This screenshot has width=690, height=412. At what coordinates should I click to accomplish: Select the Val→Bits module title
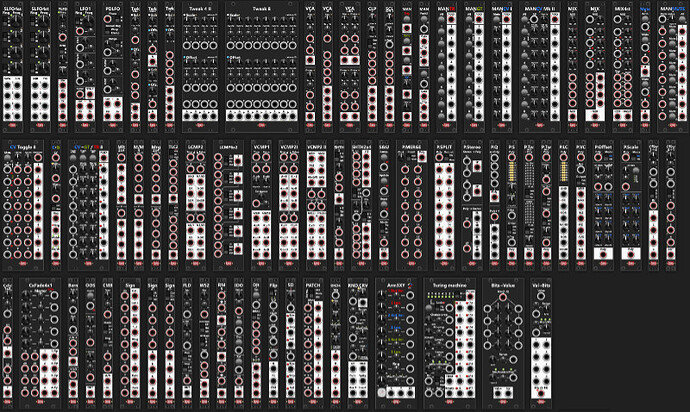point(541,285)
